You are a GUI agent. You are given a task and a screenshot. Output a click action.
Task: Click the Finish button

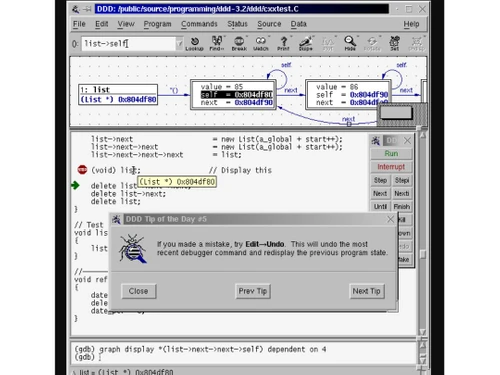point(402,207)
